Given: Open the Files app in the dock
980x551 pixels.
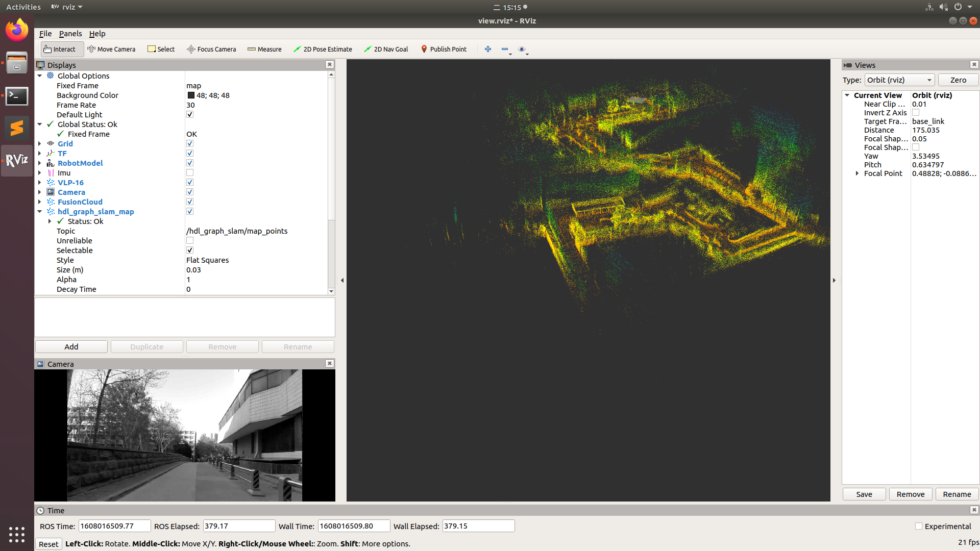Looking at the screenshot, I should pyautogui.click(x=17, y=63).
